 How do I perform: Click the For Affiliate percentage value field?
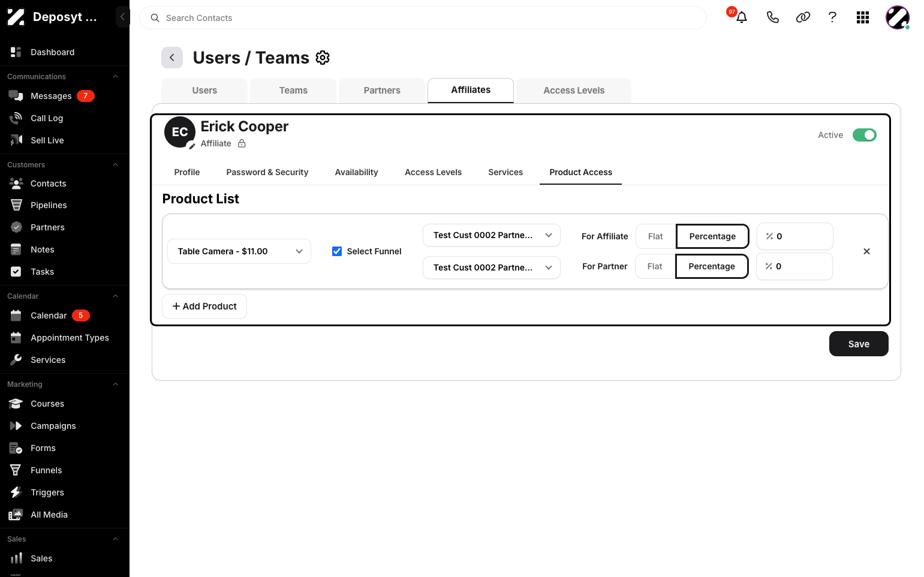[795, 236]
